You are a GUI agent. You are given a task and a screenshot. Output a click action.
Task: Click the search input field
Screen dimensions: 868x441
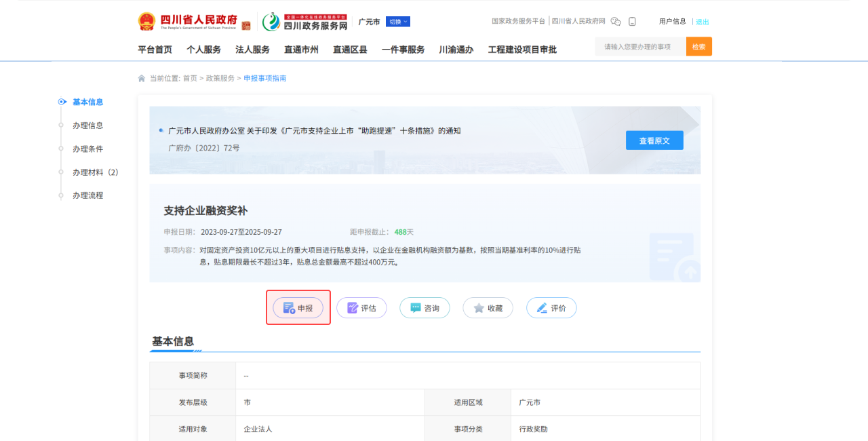point(640,47)
